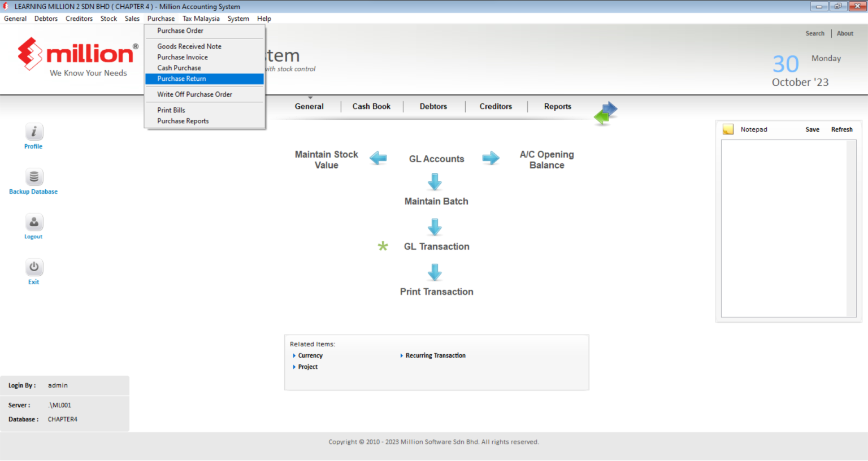Image resolution: width=868 pixels, height=461 pixels.
Task: Open Currency related item
Action: [310, 355]
